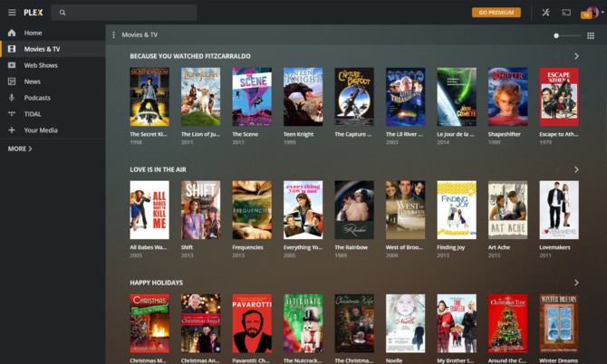Open the hamburger menu icon
This screenshot has width=607, height=364.
(12, 13)
